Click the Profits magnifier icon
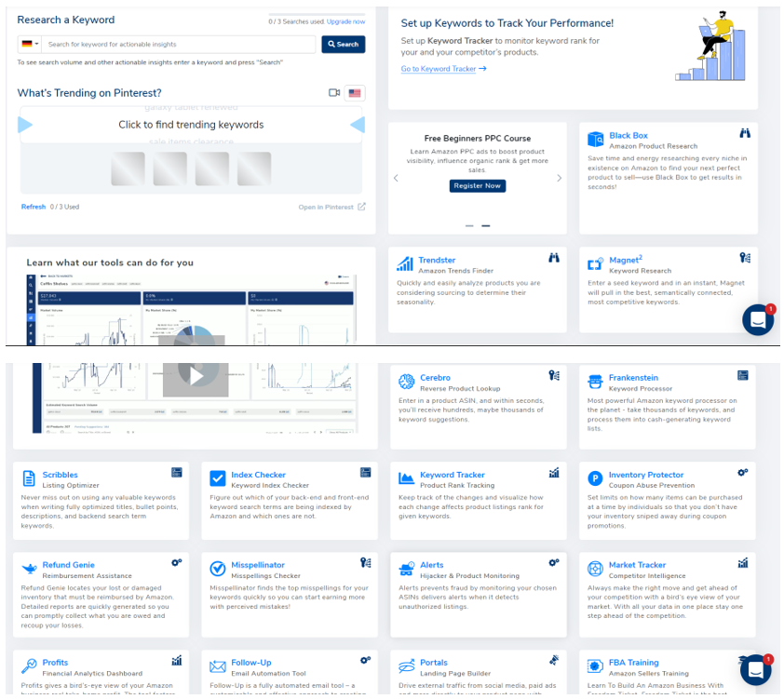Viewport: 784px width, 699px height. (x=29, y=666)
